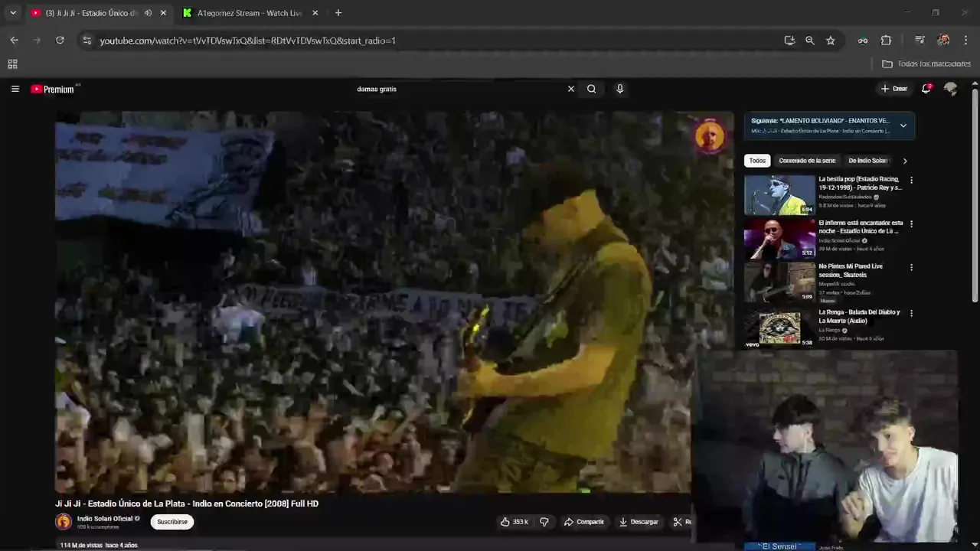Click the channel watermark in video corner
980x551 pixels.
pyautogui.click(x=710, y=136)
